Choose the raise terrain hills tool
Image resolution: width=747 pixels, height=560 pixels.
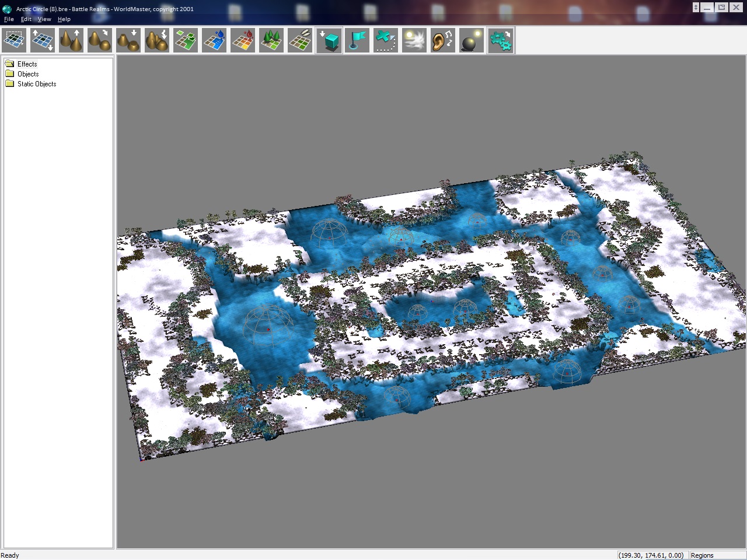(x=71, y=41)
